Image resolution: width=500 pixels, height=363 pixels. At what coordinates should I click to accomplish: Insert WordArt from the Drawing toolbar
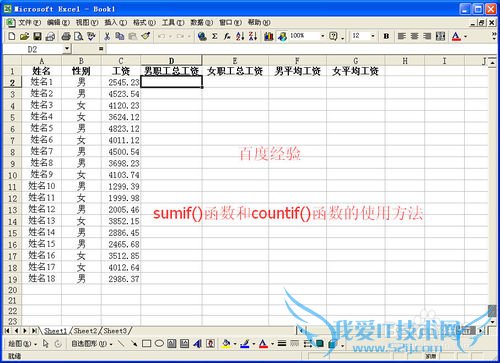tap(198, 343)
